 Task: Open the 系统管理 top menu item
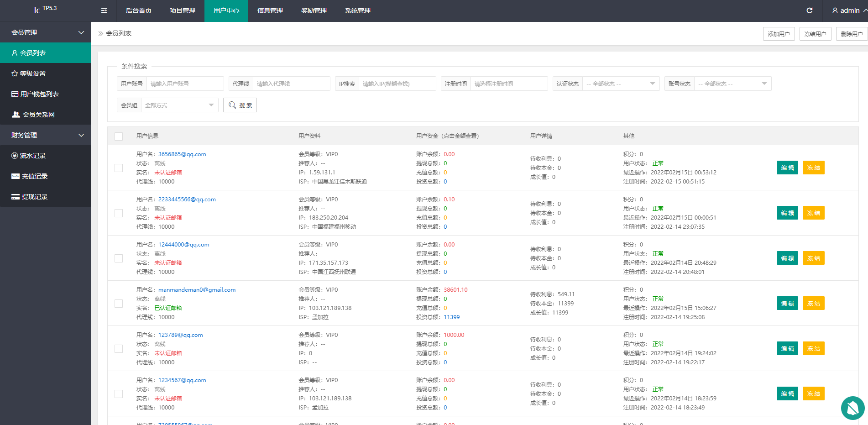358,10
